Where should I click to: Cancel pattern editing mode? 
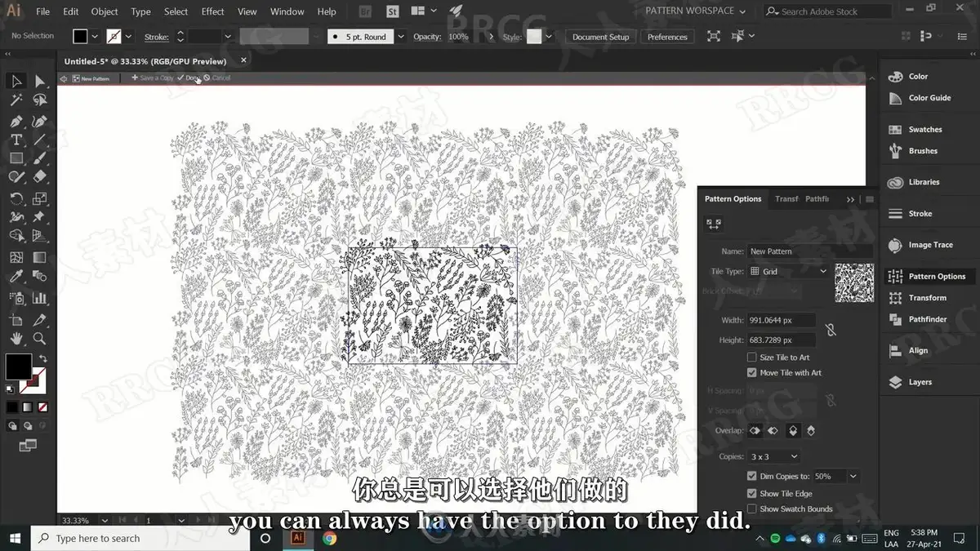(217, 78)
